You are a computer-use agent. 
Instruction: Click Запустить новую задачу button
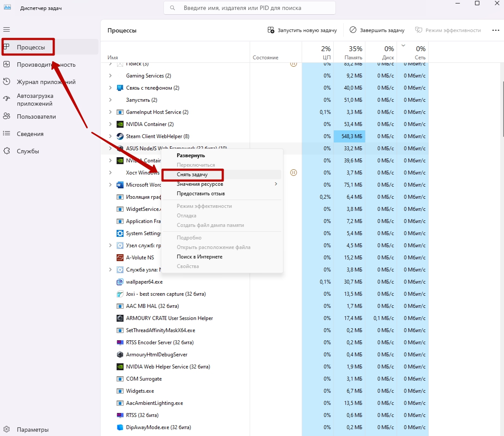pos(302,30)
